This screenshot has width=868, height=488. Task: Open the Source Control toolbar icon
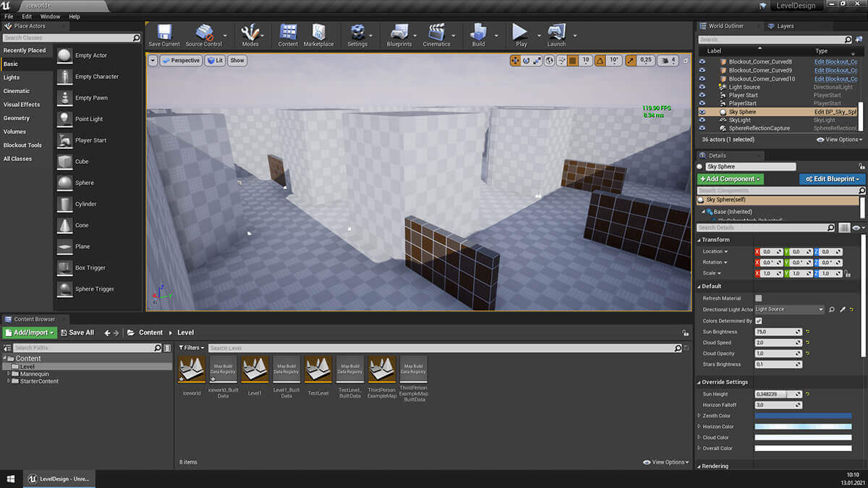(x=203, y=33)
